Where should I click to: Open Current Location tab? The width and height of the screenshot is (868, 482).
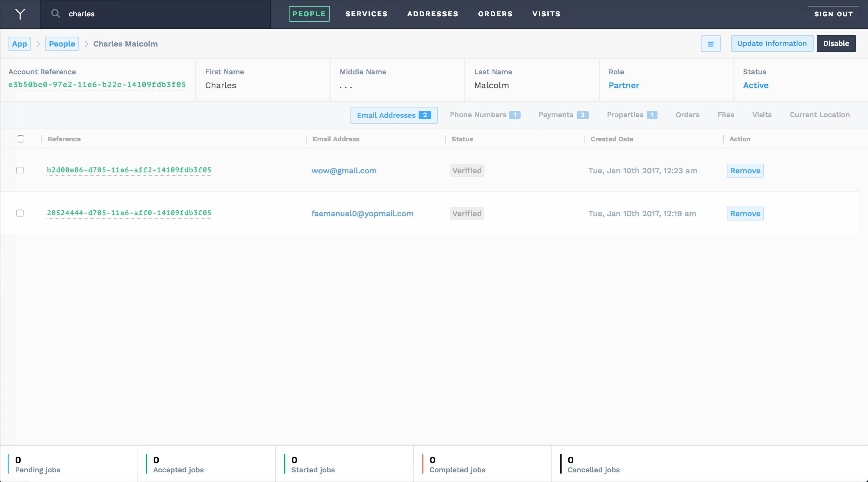click(820, 114)
